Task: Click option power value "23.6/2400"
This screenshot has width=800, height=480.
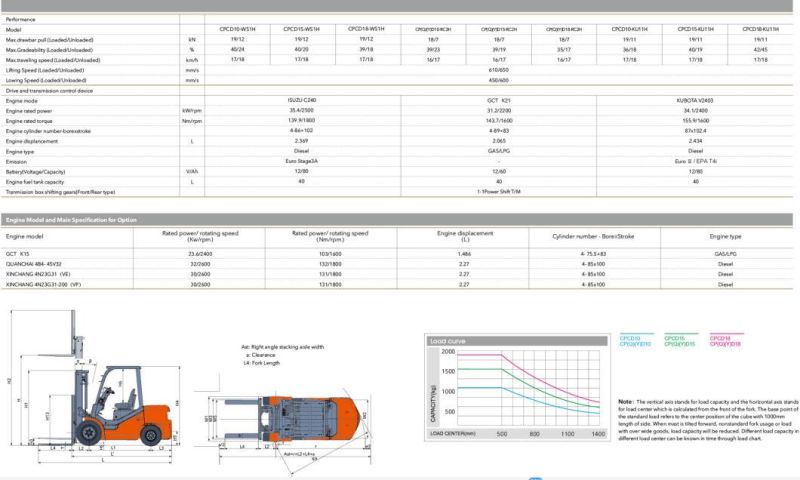Action: (x=200, y=254)
